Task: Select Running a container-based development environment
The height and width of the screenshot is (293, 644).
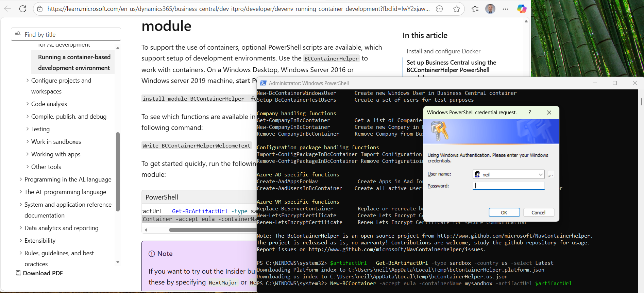Action: 74,63
